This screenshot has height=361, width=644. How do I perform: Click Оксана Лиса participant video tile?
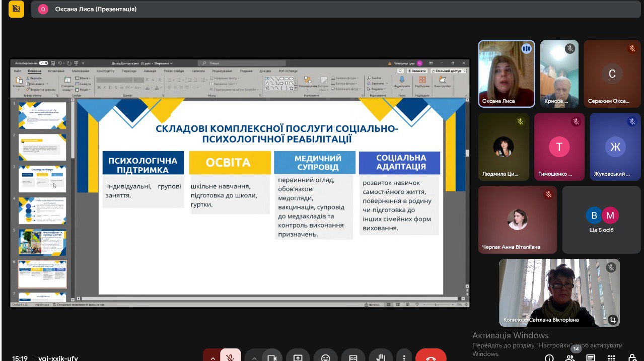click(x=506, y=74)
